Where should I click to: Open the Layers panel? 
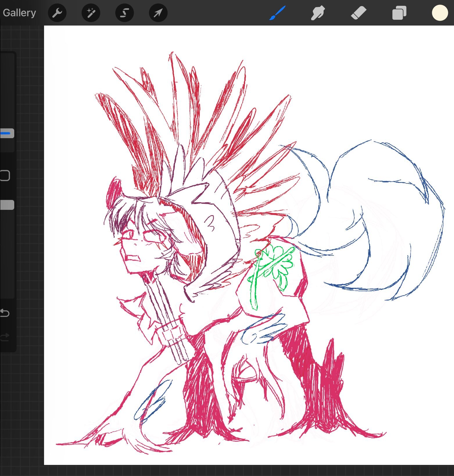coord(399,13)
